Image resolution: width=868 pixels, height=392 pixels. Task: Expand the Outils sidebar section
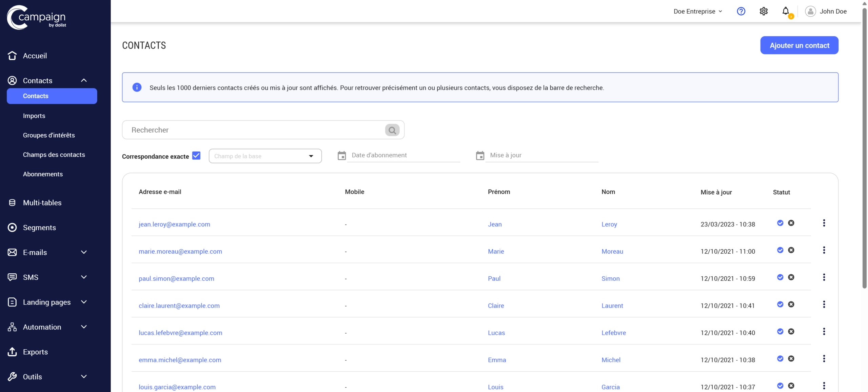pyautogui.click(x=84, y=376)
